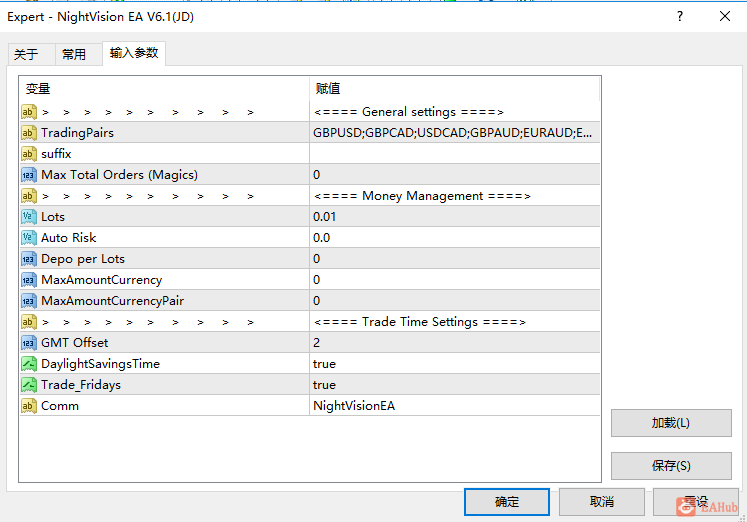Click the Money Management header value
Viewport: 747px width, 522px height.
pos(422,196)
